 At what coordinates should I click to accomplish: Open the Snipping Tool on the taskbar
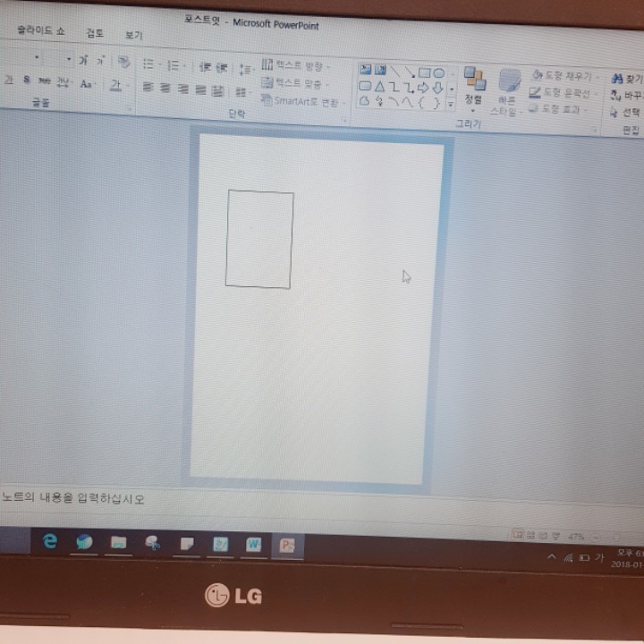click(x=152, y=544)
